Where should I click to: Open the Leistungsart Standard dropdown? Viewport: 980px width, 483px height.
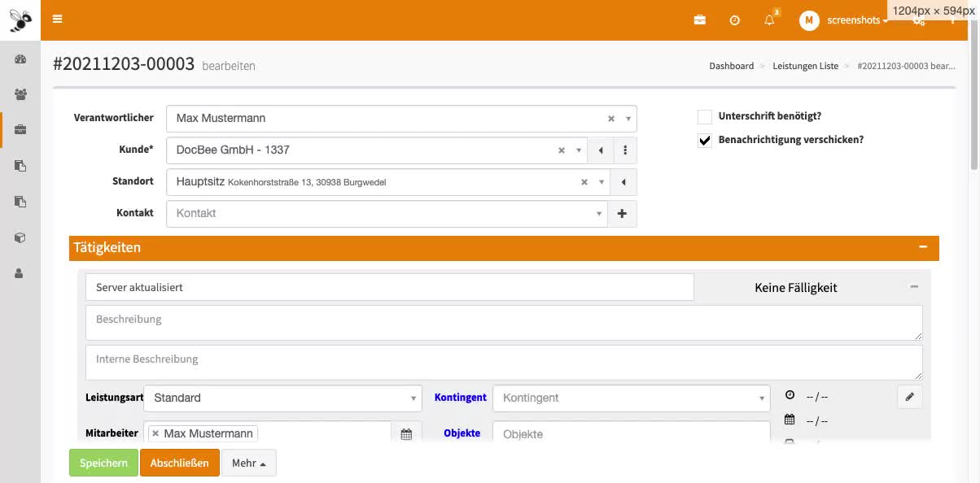tap(282, 398)
